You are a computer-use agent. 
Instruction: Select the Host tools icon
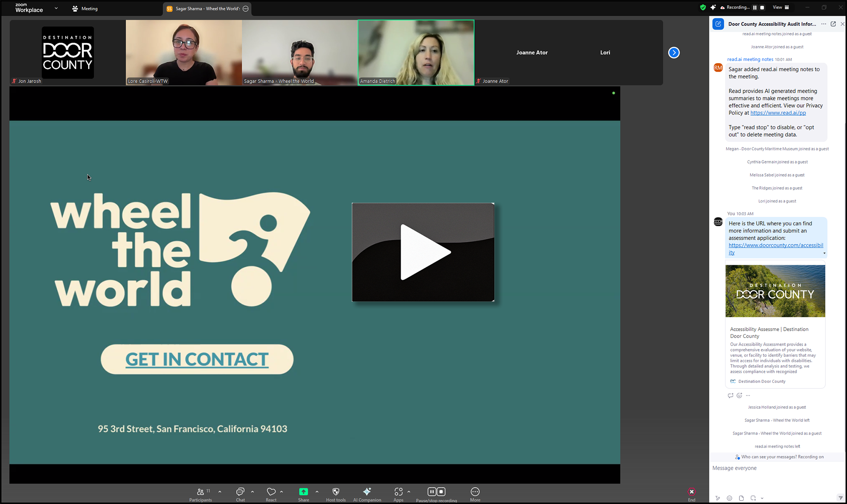click(x=335, y=492)
